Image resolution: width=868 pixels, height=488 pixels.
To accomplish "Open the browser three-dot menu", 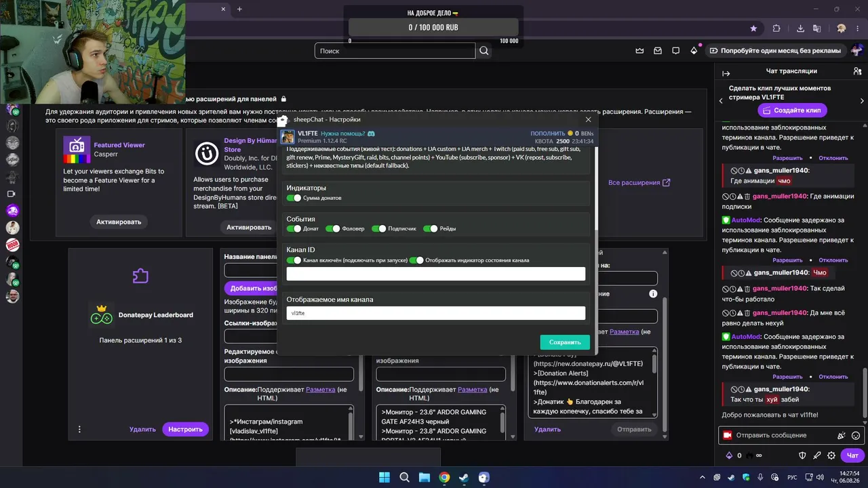I will pos(858,28).
